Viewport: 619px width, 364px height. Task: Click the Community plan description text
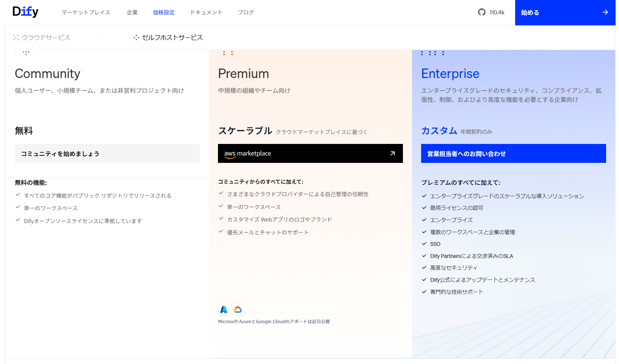pyautogui.click(x=99, y=91)
